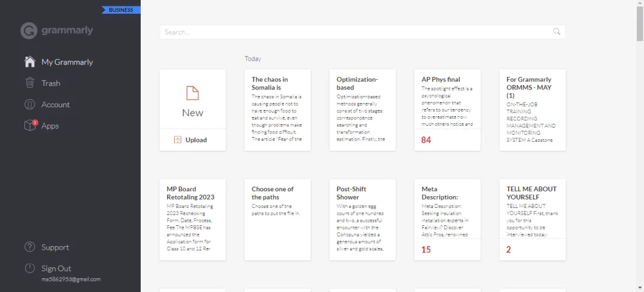Open 'Choose one of the paths' document

coord(278,219)
